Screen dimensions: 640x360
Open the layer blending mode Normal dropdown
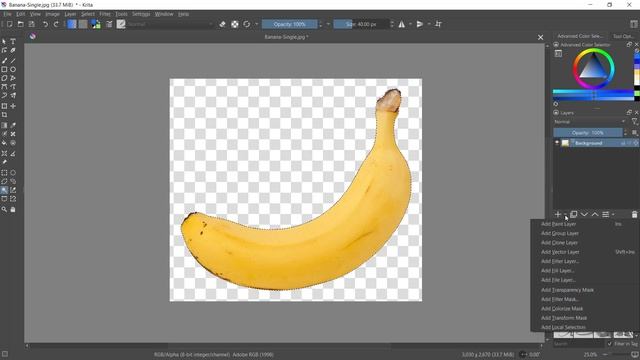[x=590, y=122]
